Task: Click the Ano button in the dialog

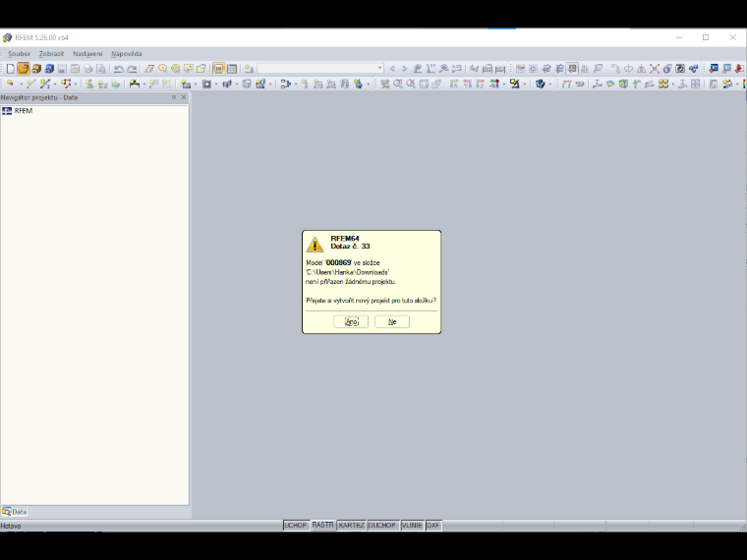Action: coord(351,322)
